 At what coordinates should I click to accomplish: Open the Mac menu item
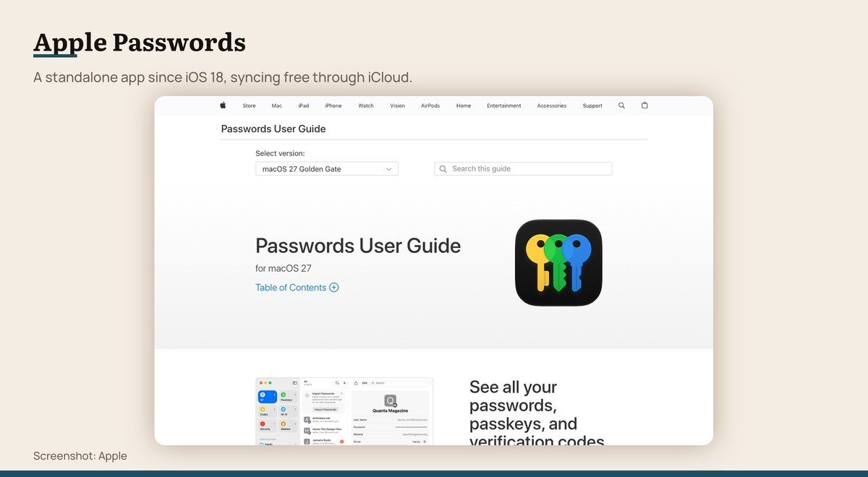click(x=277, y=106)
